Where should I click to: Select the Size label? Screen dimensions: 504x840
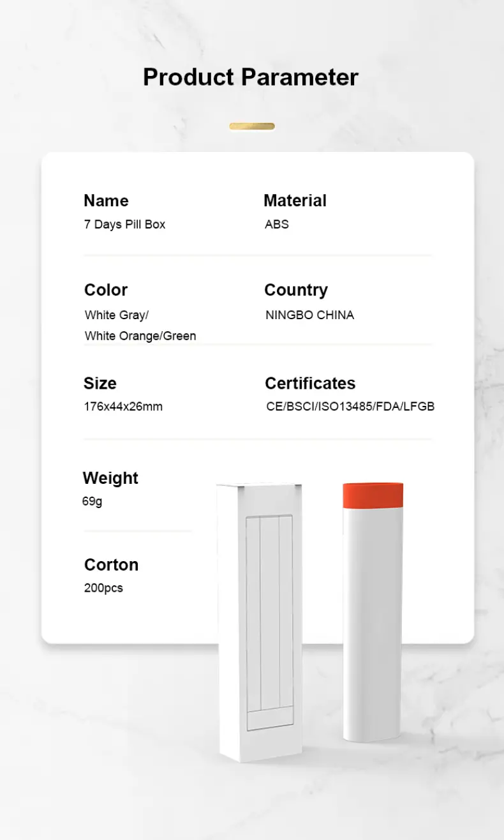(x=100, y=383)
